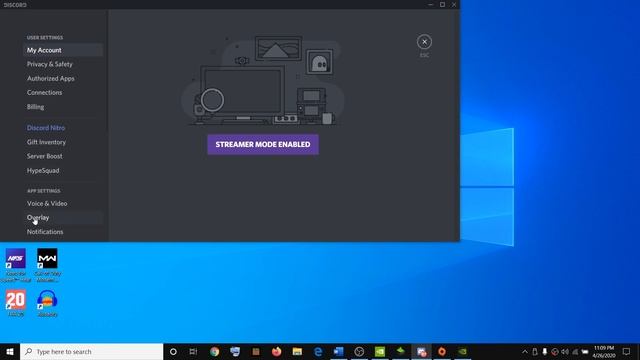Select Connections in the settings sidebar
Screen dimensions: 640x360
click(x=63, y=93)
